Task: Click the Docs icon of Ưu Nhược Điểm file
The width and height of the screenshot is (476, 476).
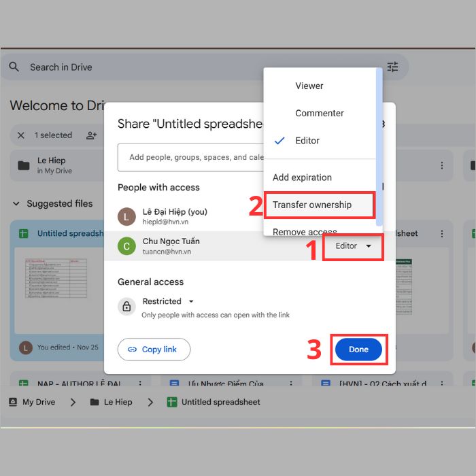Action: tap(174, 383)
